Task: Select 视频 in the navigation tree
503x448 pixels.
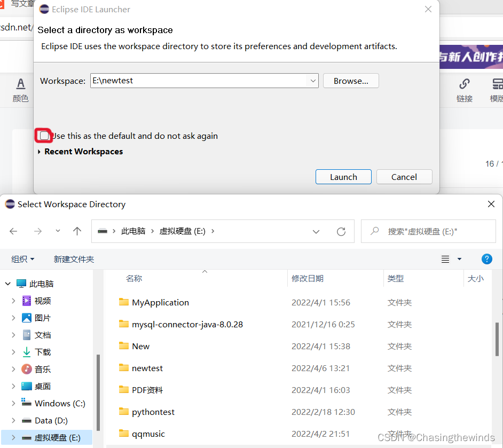Action: pos(43,301)
